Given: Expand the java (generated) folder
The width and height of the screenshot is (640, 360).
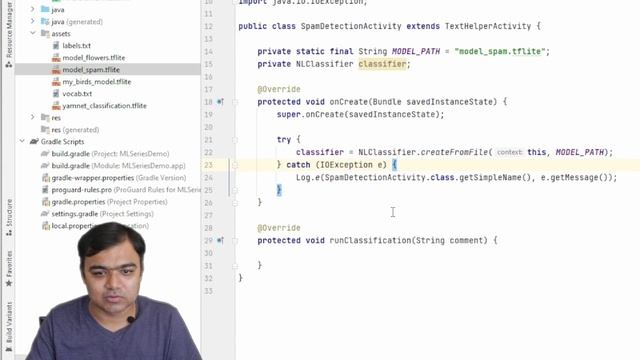Looking at the screenshot, I should pyautogui.click(x=33, y=21).
